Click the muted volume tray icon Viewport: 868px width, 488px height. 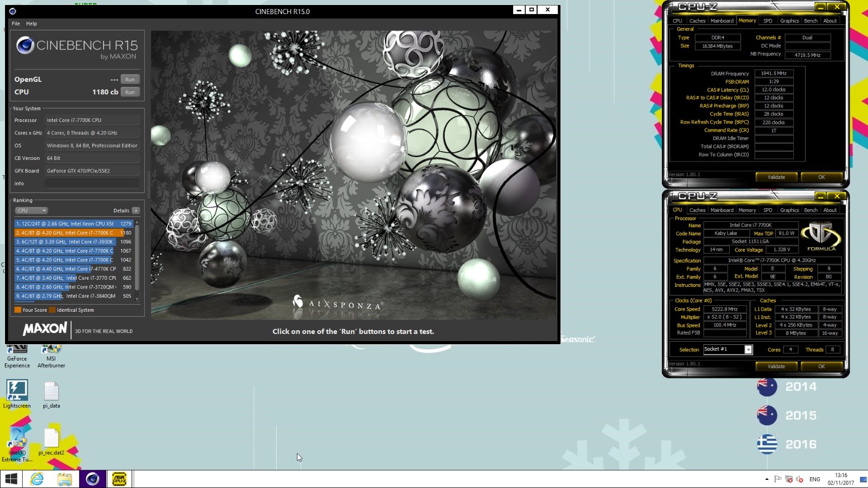tap(799, 479)
